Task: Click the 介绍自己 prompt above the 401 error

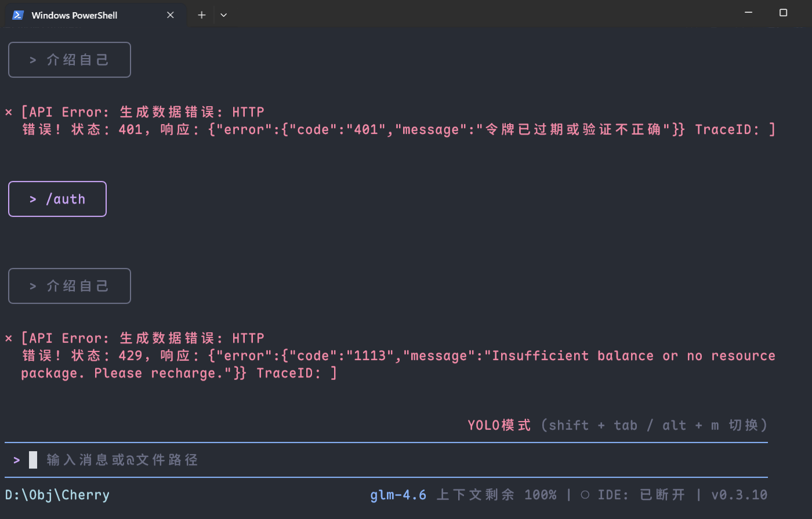Action: pos(70,60)
